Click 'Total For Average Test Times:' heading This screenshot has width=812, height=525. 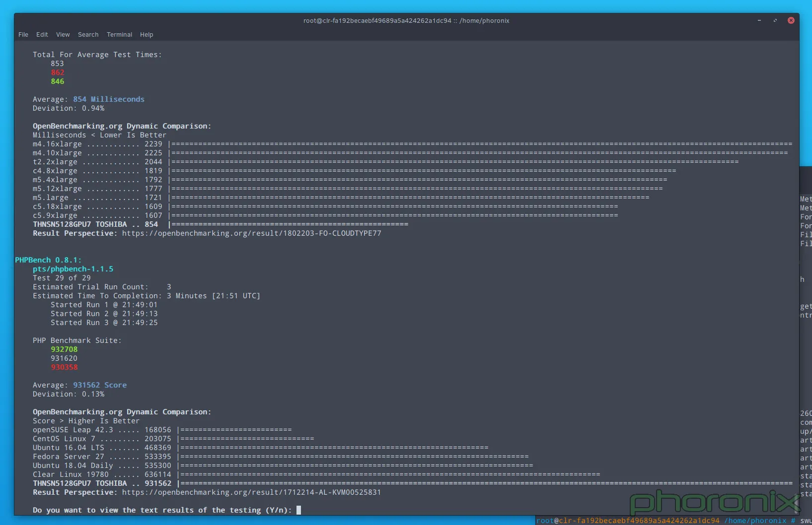point(97,55)
